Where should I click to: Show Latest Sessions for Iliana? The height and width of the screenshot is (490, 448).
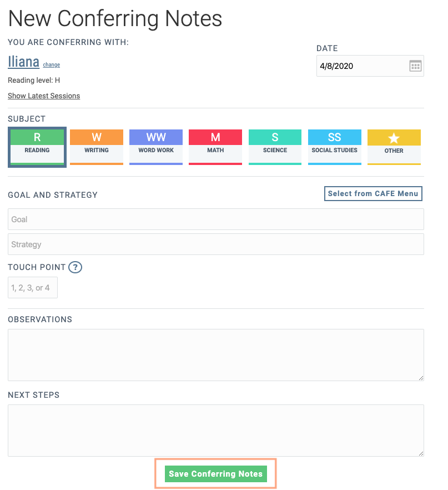(x=44, y=96)
